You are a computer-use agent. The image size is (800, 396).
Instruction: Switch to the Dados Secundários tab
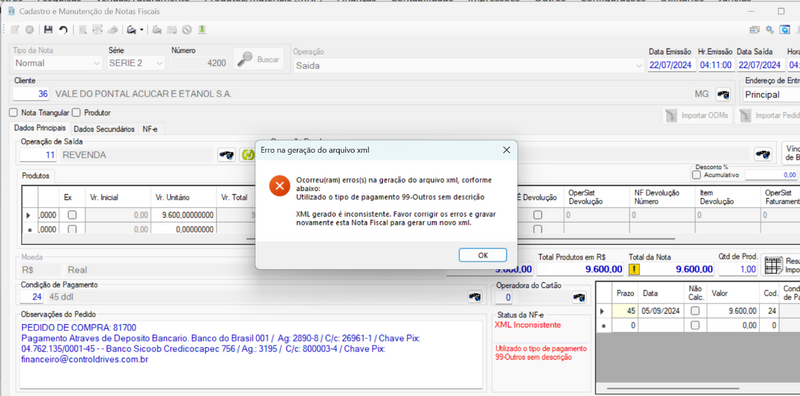pos(105,129)
